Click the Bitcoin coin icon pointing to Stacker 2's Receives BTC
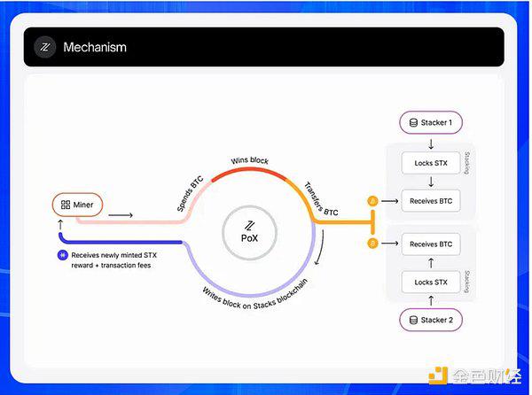Screen dimensions: 532x395 (x=372, y=243)
